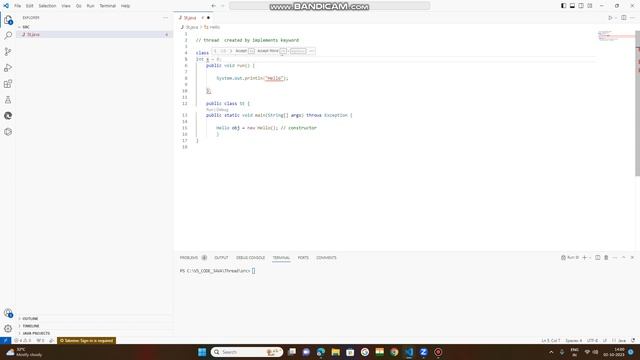Click the Run|Debug code lens above main
This screenshot has width=640, height=360.
click(217, 110)
